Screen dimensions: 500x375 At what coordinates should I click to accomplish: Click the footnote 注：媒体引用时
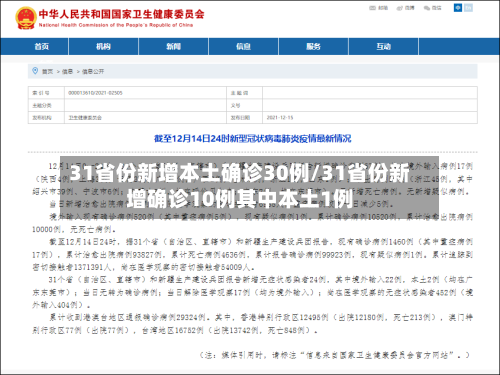click(x=334, y=355)
